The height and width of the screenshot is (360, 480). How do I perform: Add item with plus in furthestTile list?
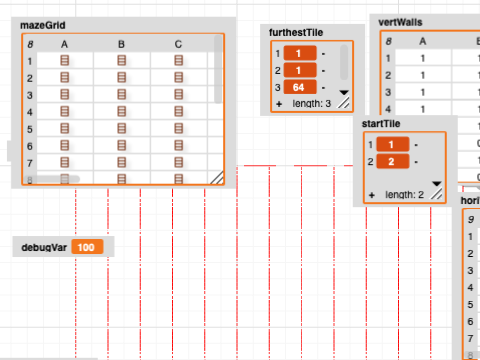(279, 104)
